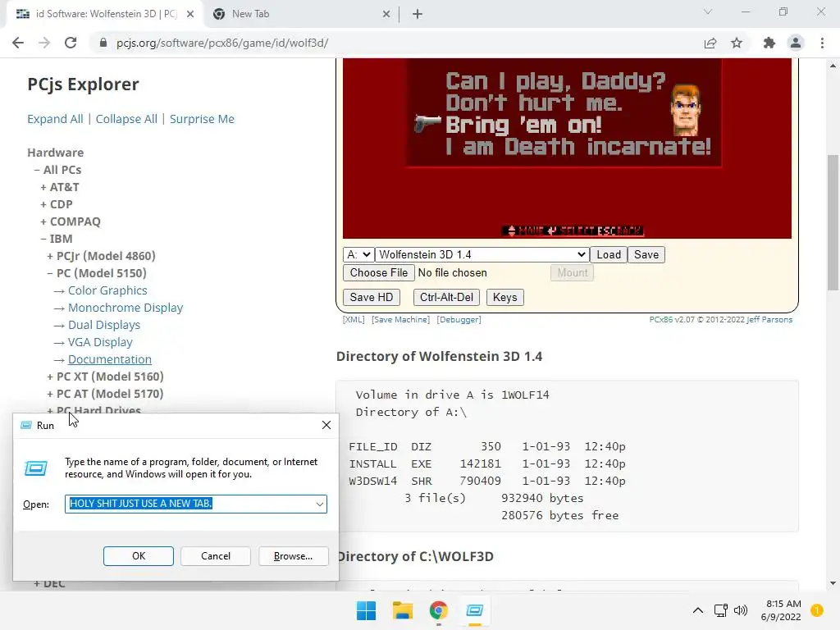Image resolution: width=840 pixels, height=630 pixels.
Task: Open the VGA Display link
Action: (100, 342)
